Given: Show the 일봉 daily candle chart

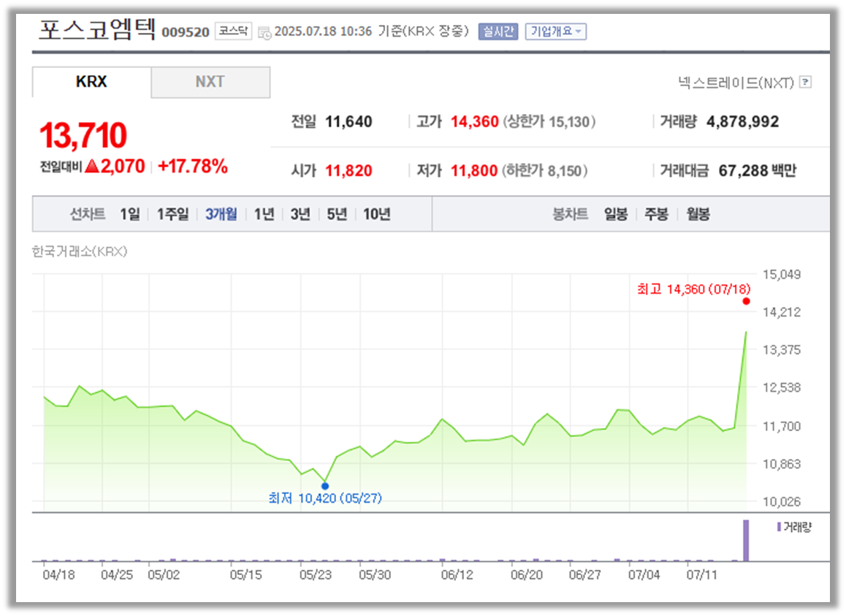Looking at the screenshot, I should click(x=616, y=214).
